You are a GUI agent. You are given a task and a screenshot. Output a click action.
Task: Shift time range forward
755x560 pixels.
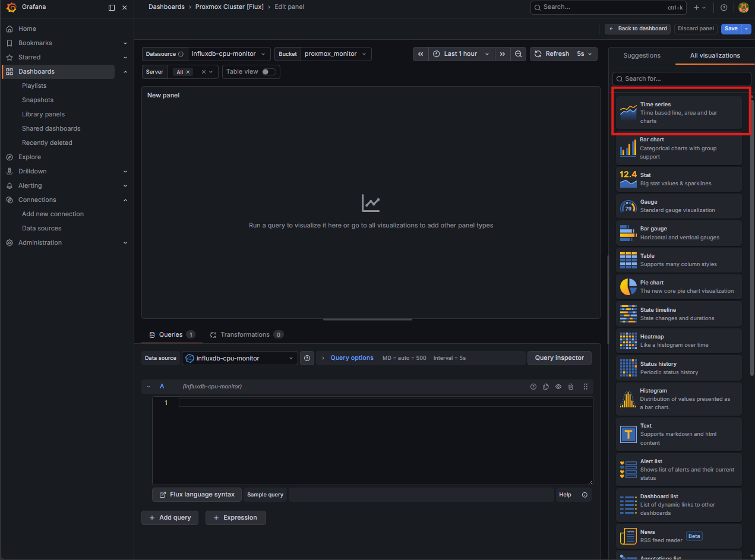pos(503,54)
